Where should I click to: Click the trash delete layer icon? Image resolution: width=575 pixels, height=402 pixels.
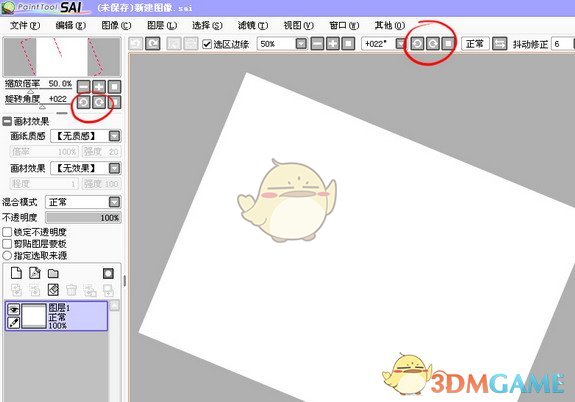[x=72, y=290]
